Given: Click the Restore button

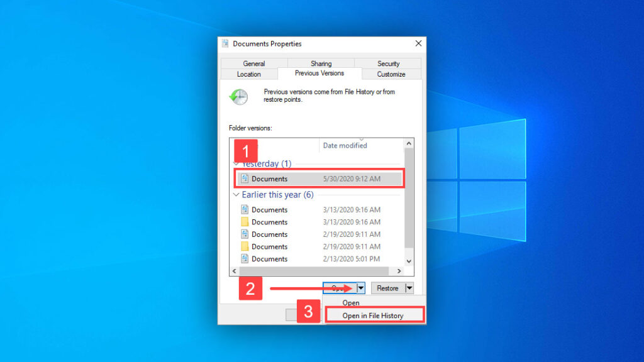Looking at the screenshot, I should point(388,287).
